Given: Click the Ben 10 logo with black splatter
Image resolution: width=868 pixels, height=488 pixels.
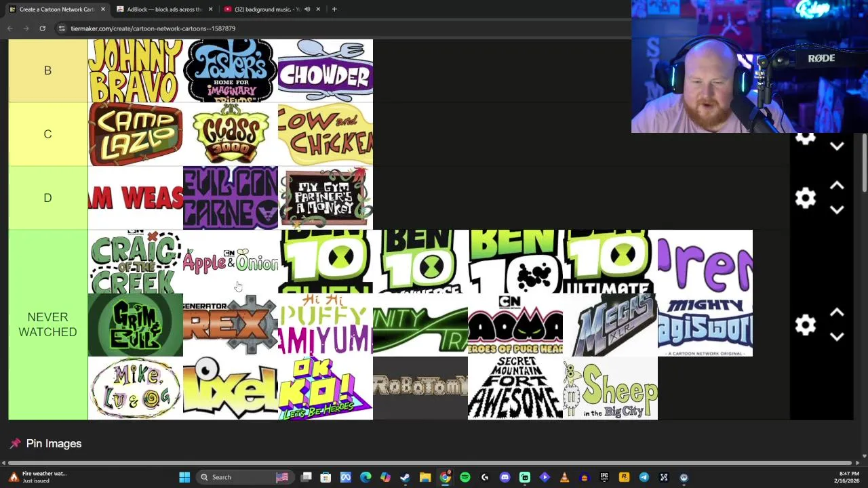Looking at the screenshot, I should tap(515, 262).
